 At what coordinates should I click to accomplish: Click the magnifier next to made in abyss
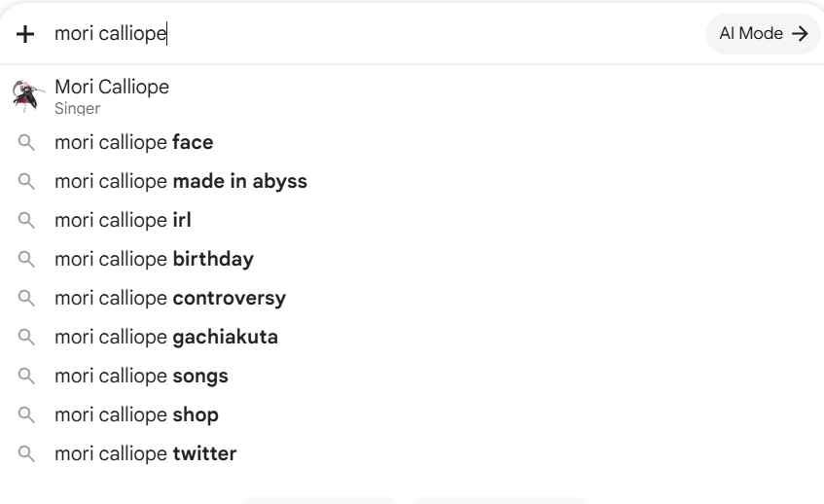[x=26, y=181]
